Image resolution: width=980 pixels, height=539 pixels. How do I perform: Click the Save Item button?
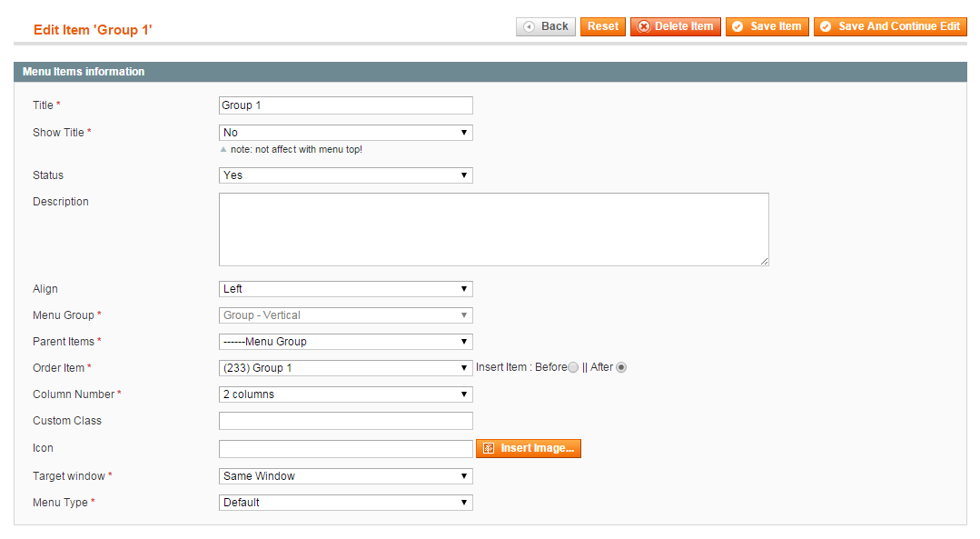tap(767, 26)
